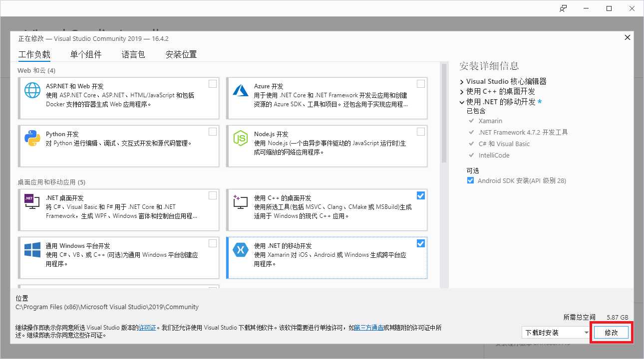
Task: Check the ASP.NET 和 Web 开发 workload
Action: pyautogui.click(x=213, y=84)
